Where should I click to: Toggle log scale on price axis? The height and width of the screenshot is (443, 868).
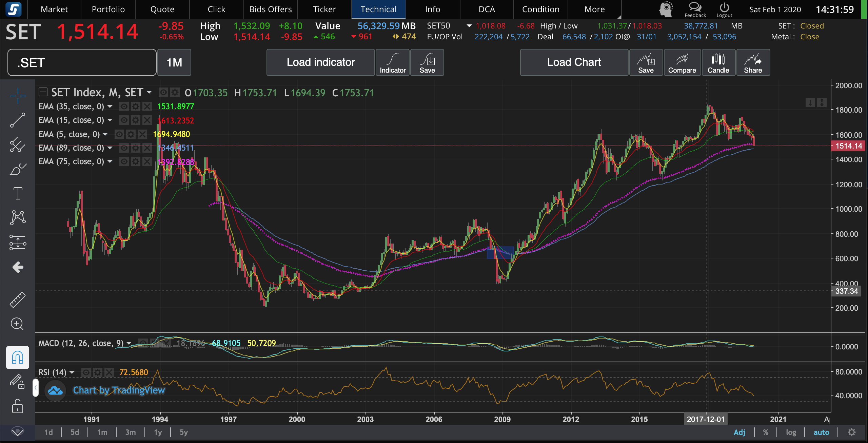coord(791,432)
